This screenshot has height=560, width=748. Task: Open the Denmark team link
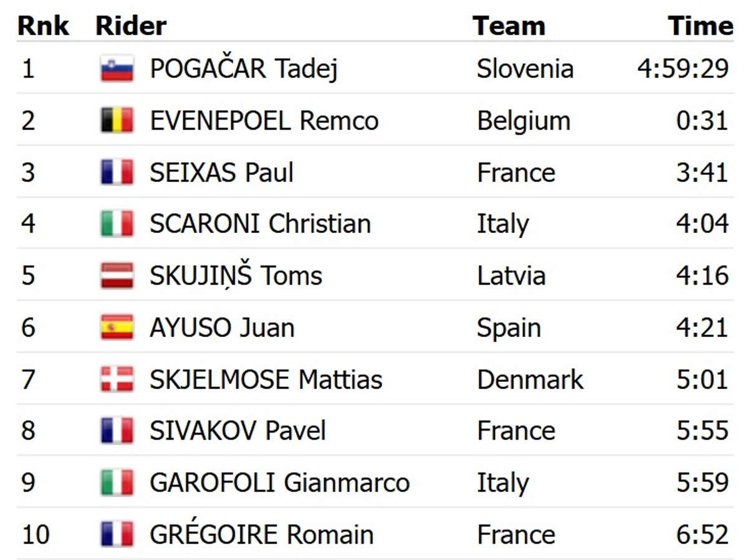[530, 379]
